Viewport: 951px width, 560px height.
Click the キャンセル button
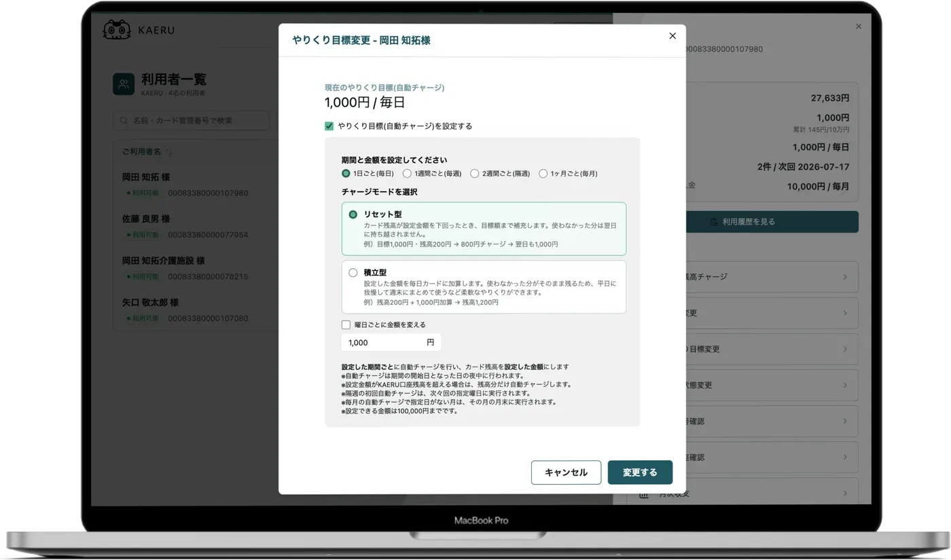(x=566, y=472)
